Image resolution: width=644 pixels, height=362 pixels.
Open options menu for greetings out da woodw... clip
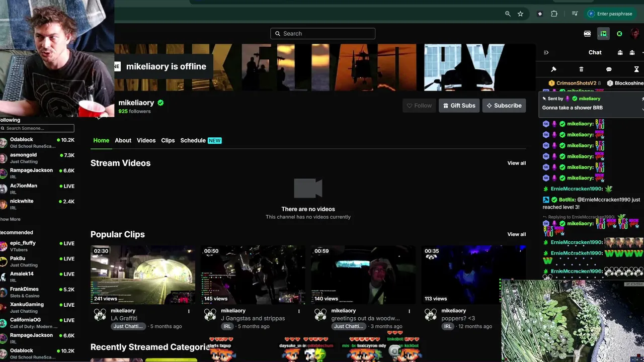tap(409, 311)
